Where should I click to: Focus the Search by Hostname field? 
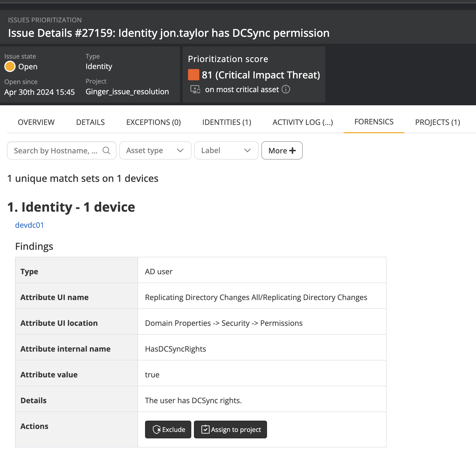56,150
